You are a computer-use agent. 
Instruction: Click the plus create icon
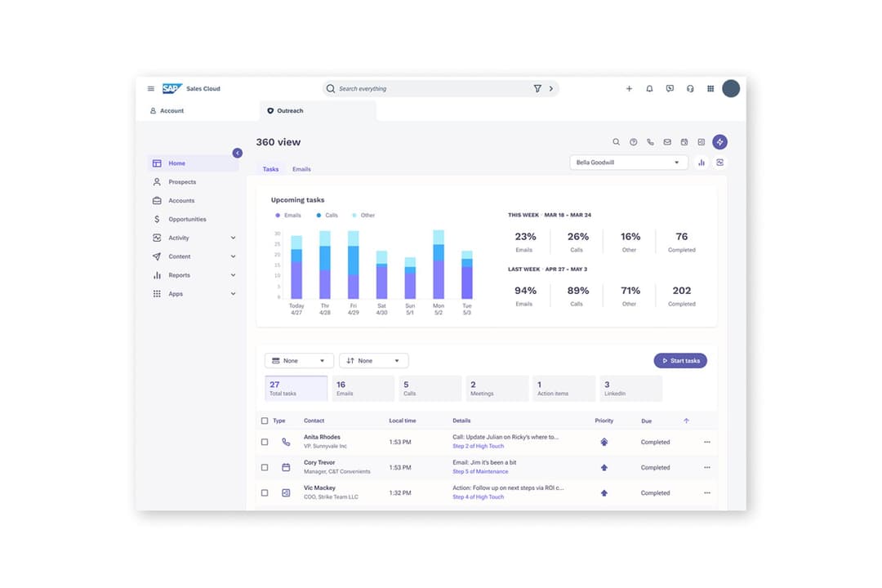pyautogui.click(x=629, y=88)
